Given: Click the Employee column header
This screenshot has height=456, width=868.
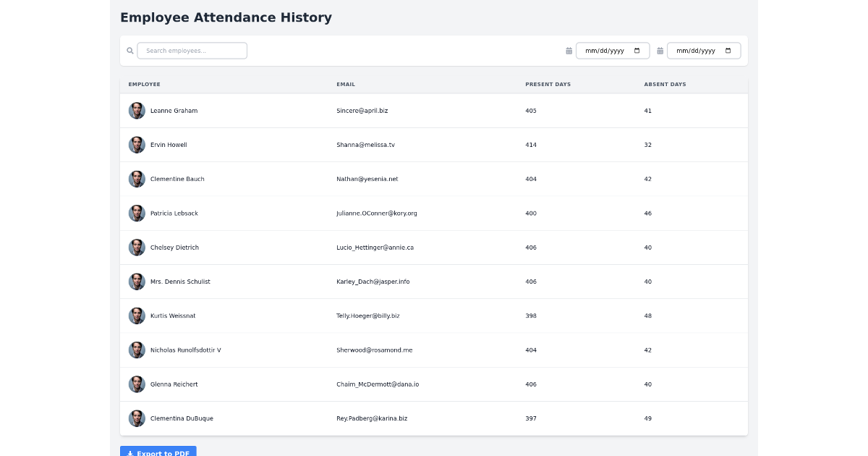Looking at the screenshot, I should (x=145, y=85).
